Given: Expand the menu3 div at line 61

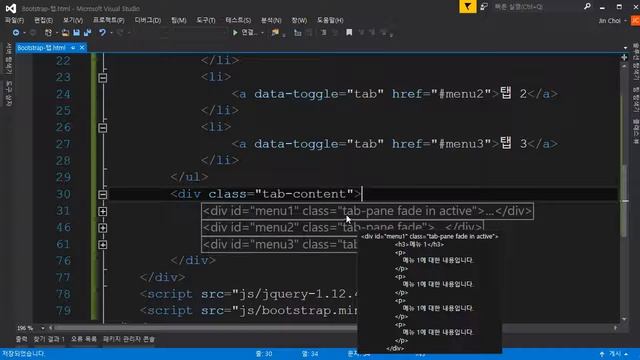Looking at the screenshot, I should point(103,244).
